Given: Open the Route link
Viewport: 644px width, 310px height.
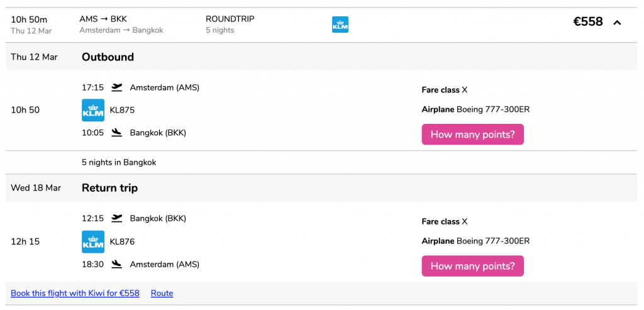Looking at the screenshot, I should (162, 293).
